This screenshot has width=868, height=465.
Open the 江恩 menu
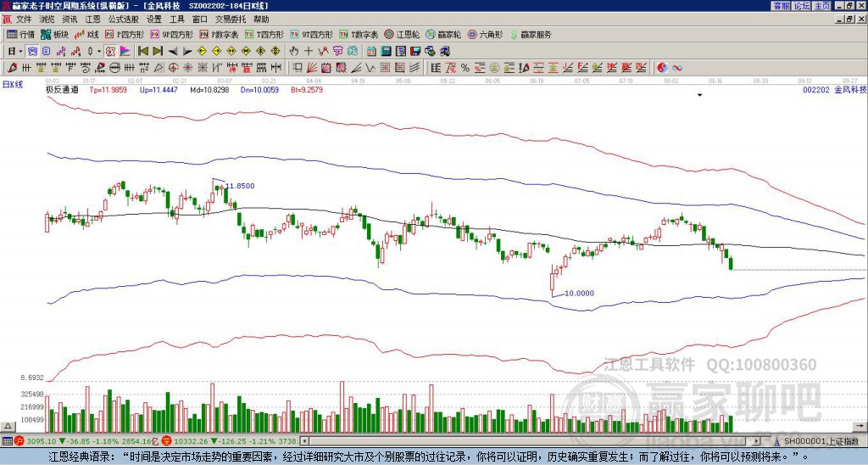pyautogui.click(x=92, y=20)
